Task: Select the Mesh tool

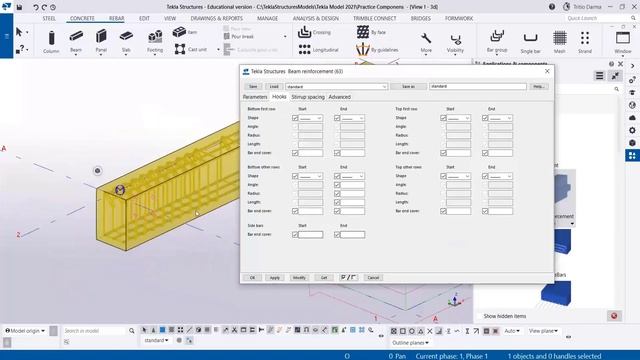Action: pyautogui.click(x=560, y=42)
